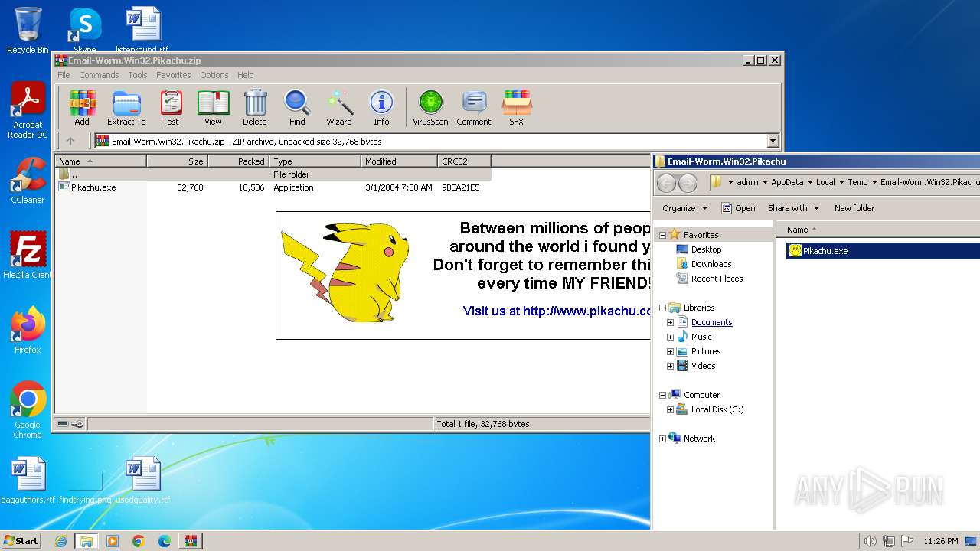Open the Favorites menu in WinRAR
Viewport: 980px width, 551px height.
click(174, 75)
